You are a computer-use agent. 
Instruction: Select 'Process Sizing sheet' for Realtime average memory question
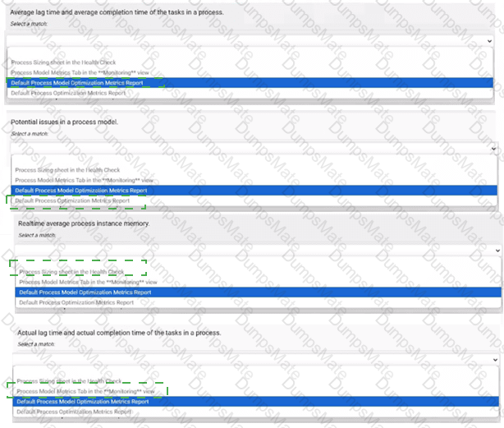(x=72, y=272)
